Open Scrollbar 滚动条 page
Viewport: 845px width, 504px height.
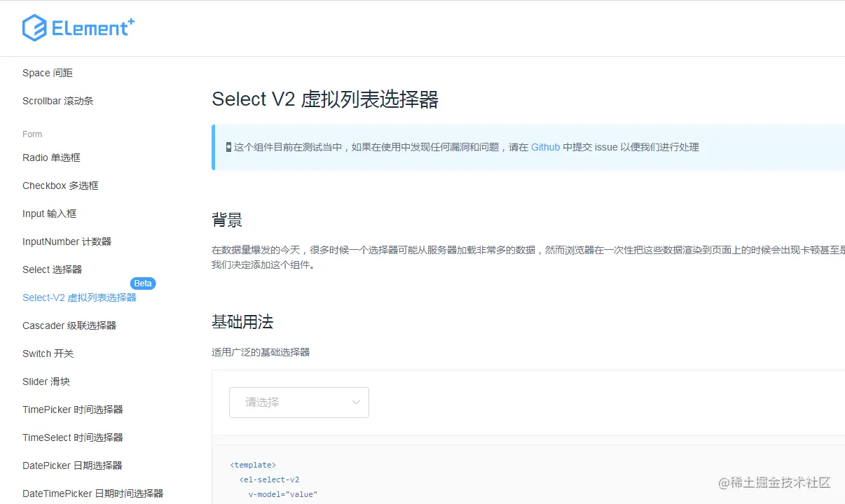(x=58, y=101)
